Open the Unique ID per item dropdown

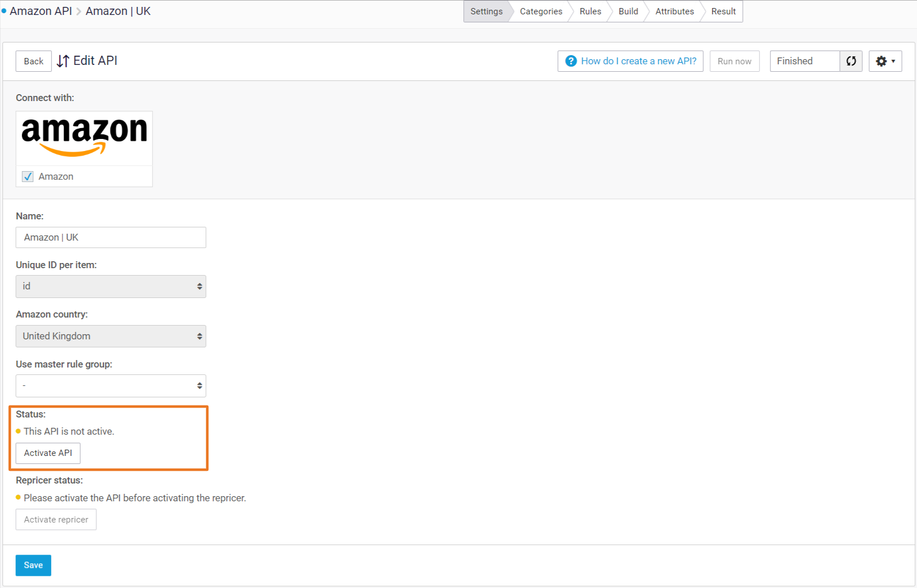tap(111, 287)
